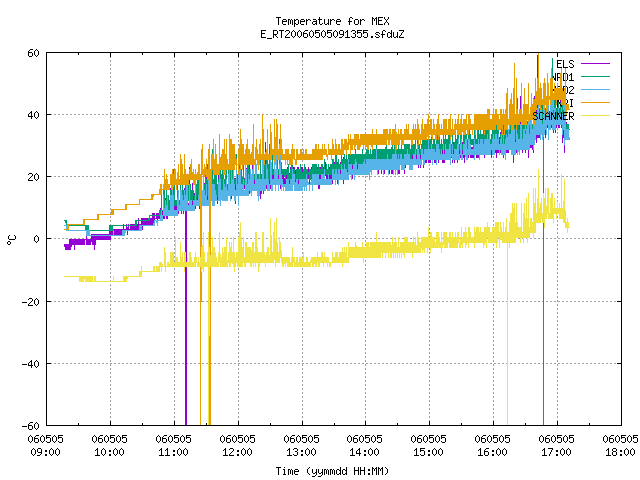
Task: Click the y-axis label 60
Action: click(x=33, y=53)
